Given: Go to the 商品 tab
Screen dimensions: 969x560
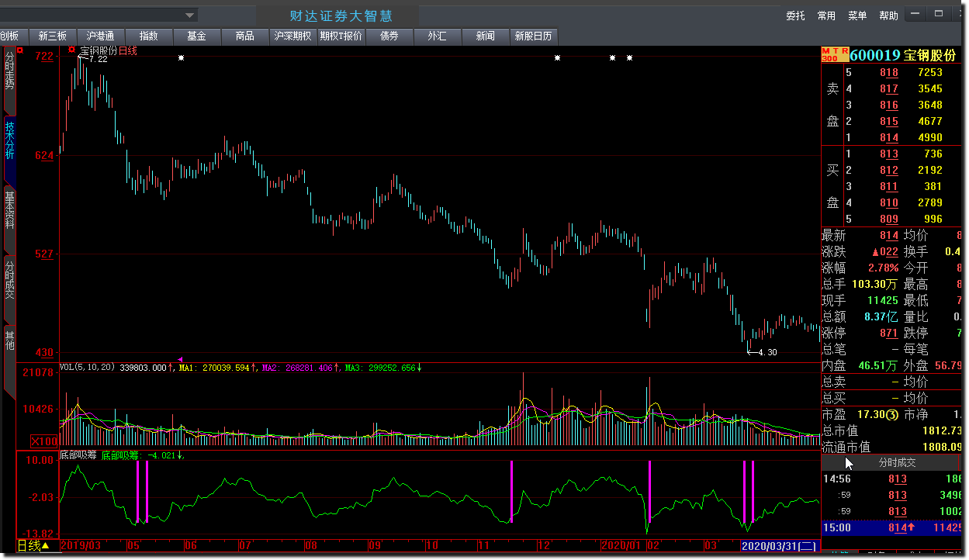Looking at the screenshot, I should 244,36.
